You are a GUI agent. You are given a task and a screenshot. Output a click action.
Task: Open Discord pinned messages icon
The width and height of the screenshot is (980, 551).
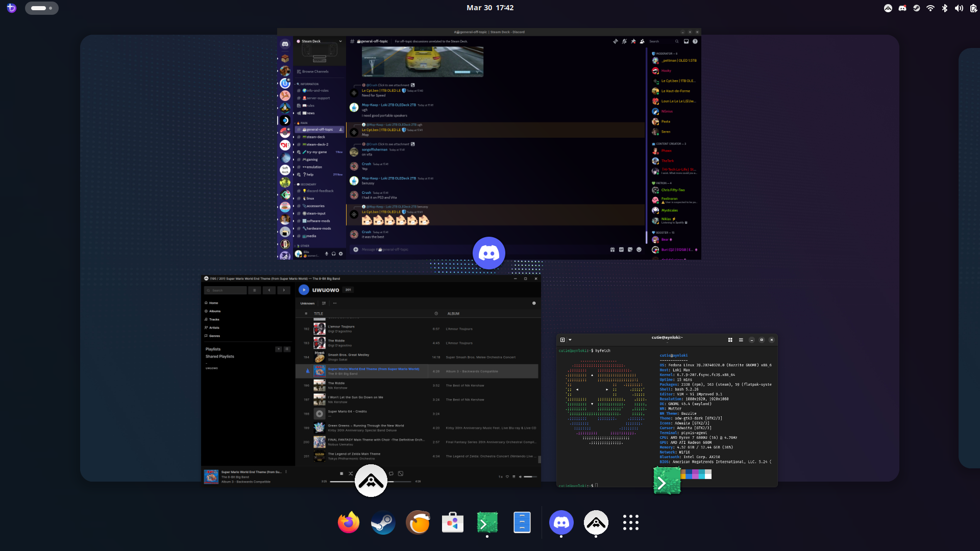(633, 41)
